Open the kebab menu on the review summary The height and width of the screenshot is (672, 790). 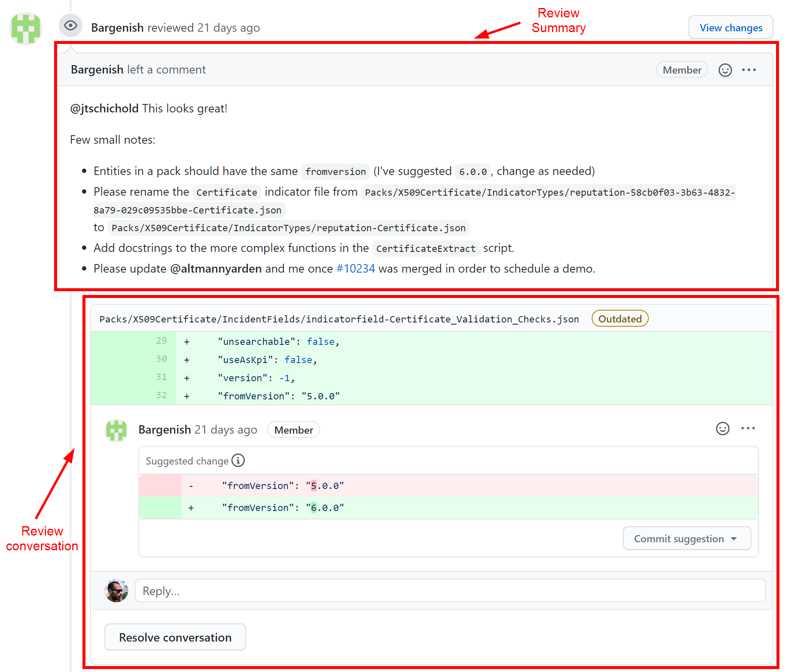749,70
